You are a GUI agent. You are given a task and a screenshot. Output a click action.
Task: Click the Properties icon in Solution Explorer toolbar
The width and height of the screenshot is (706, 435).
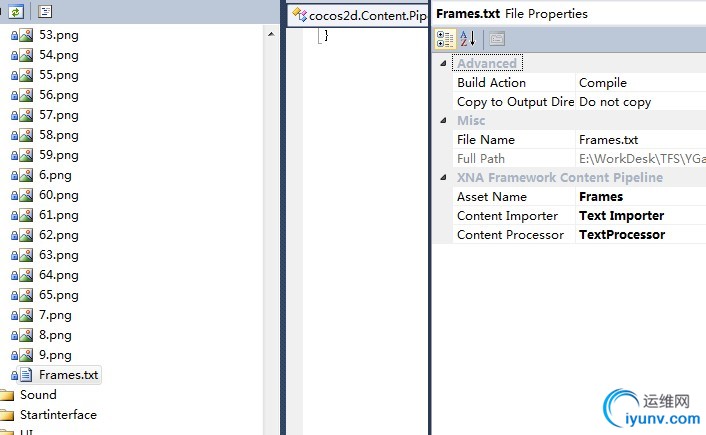tap(46, 11)
